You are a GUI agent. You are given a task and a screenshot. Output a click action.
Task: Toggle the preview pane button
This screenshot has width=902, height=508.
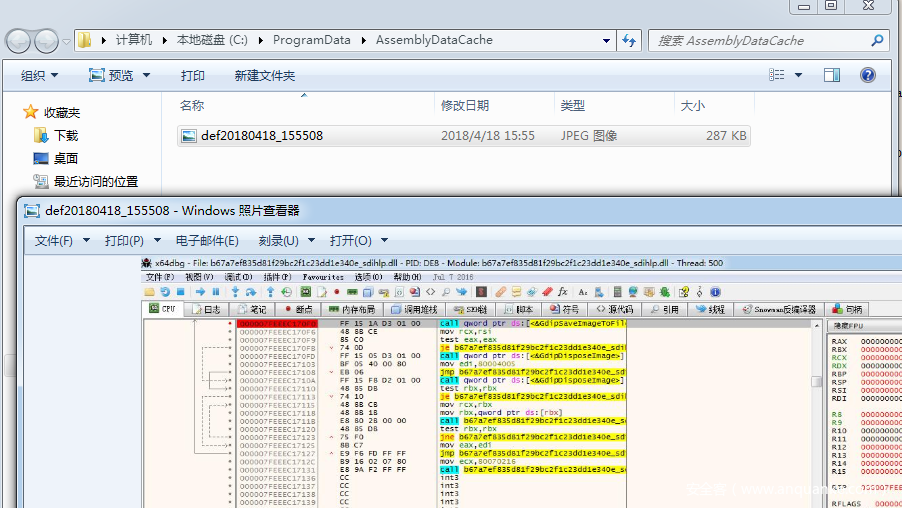click(832, 75)
